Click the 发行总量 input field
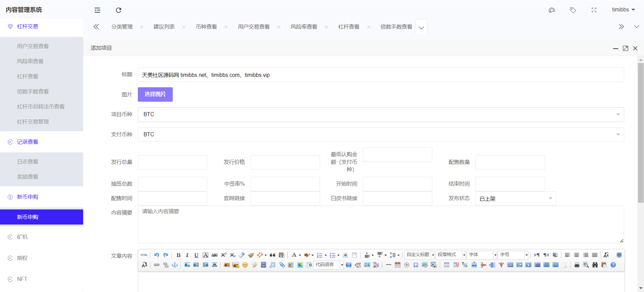Screen dimensions: 644x292 coord(172,162)
